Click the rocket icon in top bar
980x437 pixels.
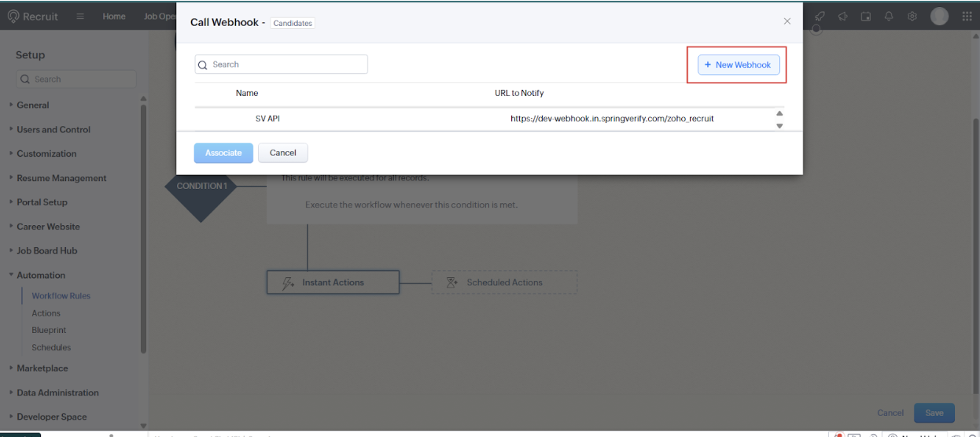pos(820,17)
